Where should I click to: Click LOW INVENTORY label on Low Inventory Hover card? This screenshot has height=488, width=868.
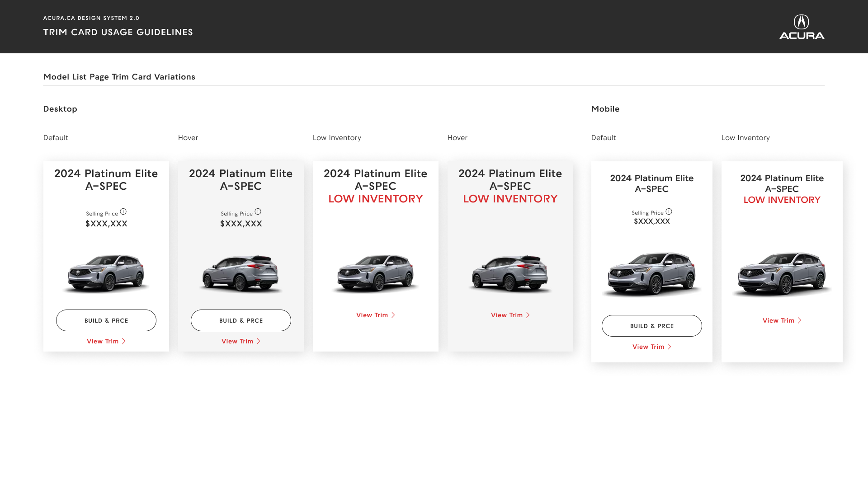coord(510,199)
